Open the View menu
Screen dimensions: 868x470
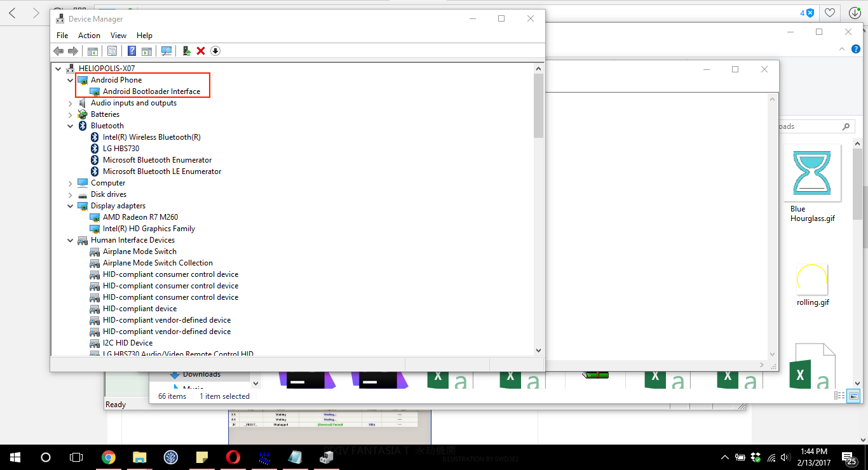pyautogui.click(x=118, y=36)
